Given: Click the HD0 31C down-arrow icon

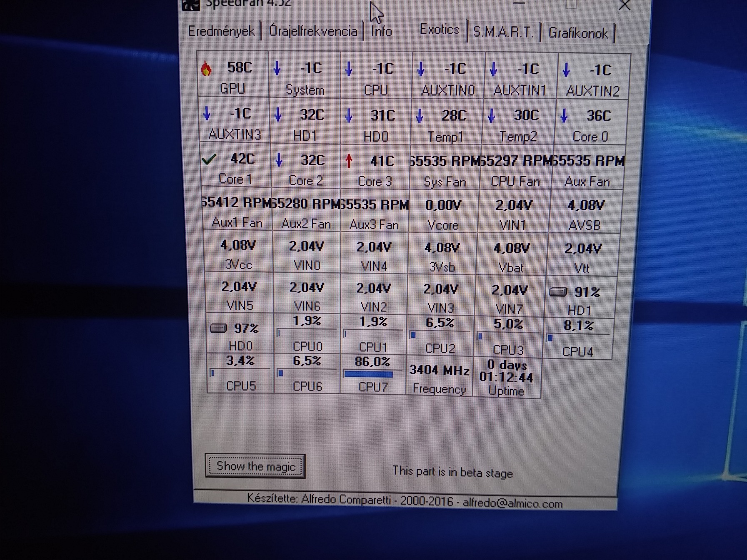Looking at the screenshot, I should point(349,115).
